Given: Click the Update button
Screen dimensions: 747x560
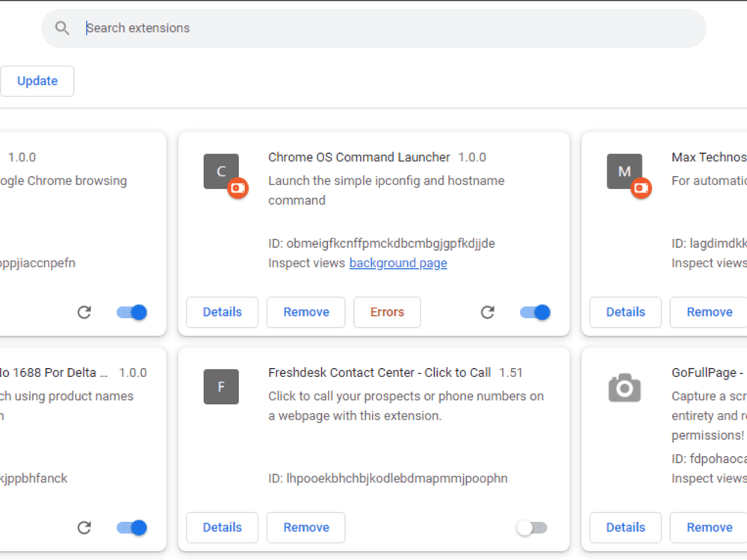Looking at the screenshot, I should (x=37, y=81).
